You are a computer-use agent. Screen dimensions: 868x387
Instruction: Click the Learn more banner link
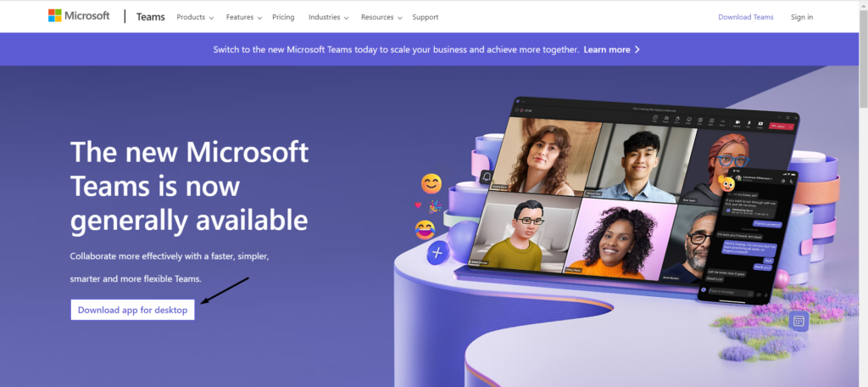(607, 49)
